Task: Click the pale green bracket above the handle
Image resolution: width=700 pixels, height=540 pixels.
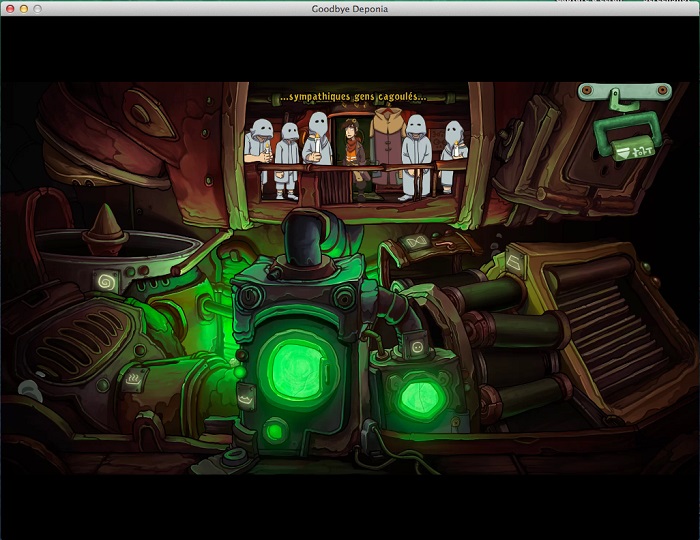Action: point(625,91)
